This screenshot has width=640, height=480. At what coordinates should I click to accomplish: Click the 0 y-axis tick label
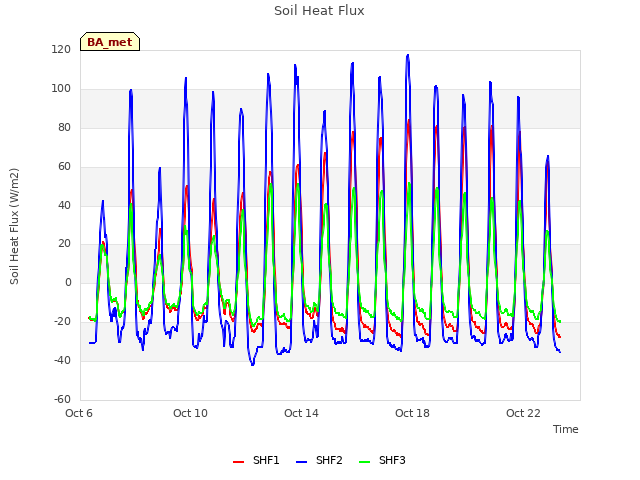pyautogui.click(x=68, y=282)
